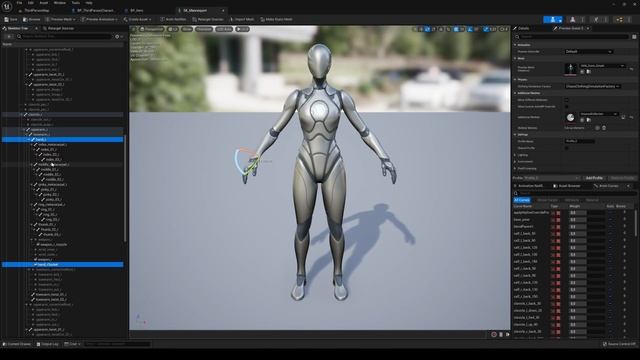This screenshot has height=360, width=640.
Task: Clear the Skeletal Meshes array with trash icon
Action: 604,128
